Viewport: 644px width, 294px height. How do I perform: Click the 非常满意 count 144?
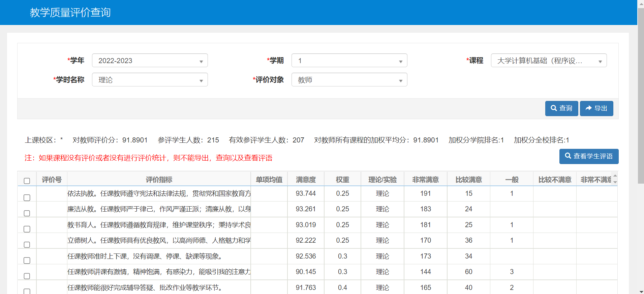click(425, 272)
